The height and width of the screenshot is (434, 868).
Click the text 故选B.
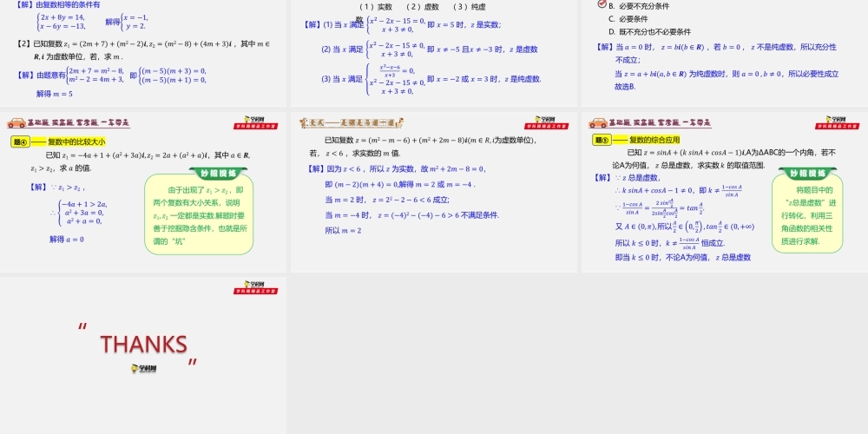tap(625, 86)
